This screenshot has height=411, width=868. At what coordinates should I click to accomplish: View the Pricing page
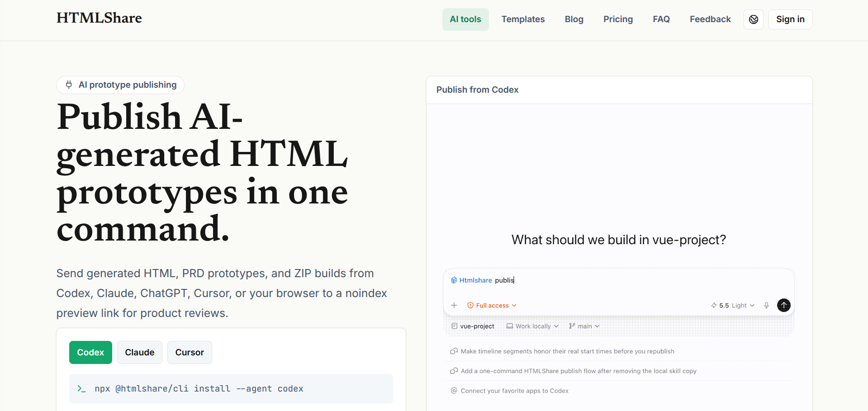618,19
